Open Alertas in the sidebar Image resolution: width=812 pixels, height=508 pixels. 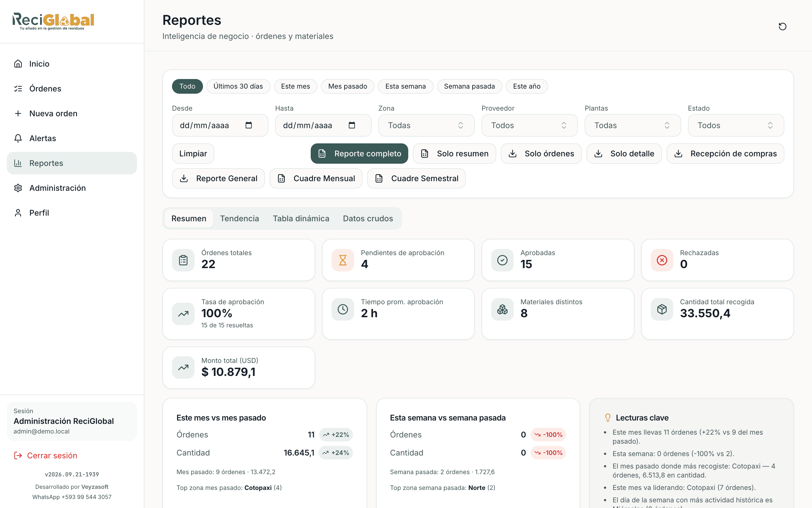pos(72,138)
